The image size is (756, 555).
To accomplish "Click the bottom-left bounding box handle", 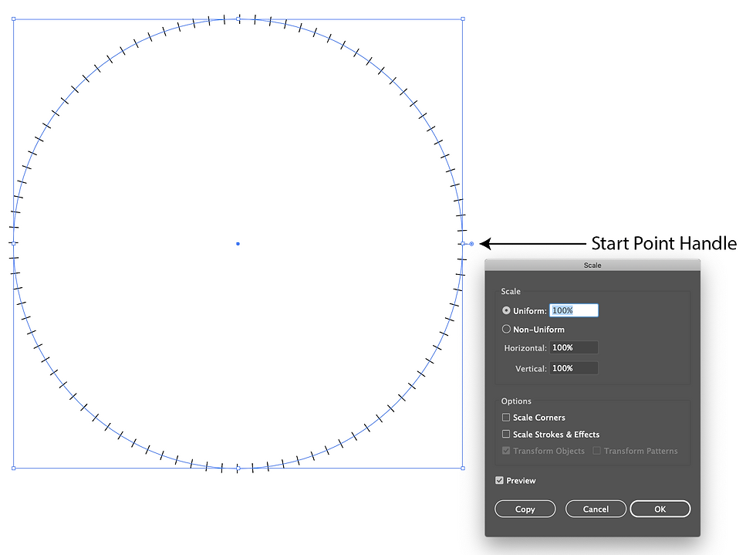I will (14, 468).
